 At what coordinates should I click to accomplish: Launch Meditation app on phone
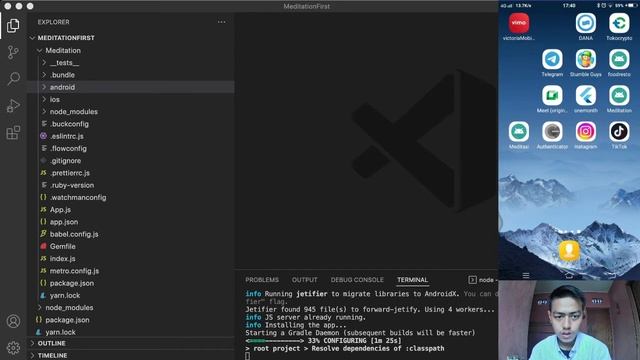(619, 96)
